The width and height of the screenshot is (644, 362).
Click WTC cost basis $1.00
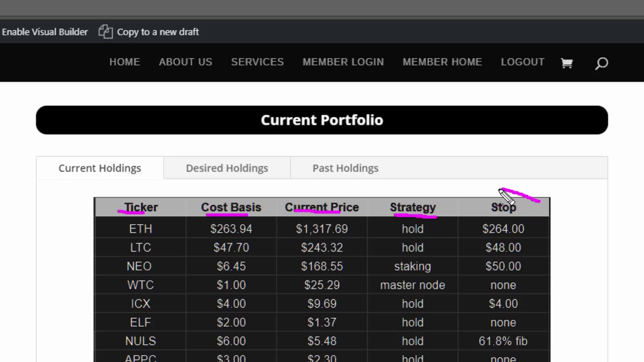(231, 285)
